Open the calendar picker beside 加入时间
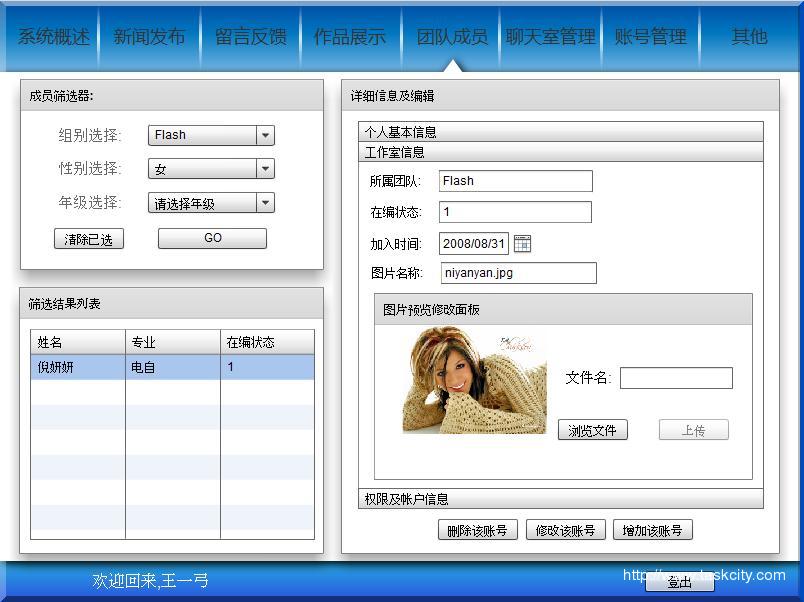Screen dimensions: 804x602 click(x=522, y=243)
